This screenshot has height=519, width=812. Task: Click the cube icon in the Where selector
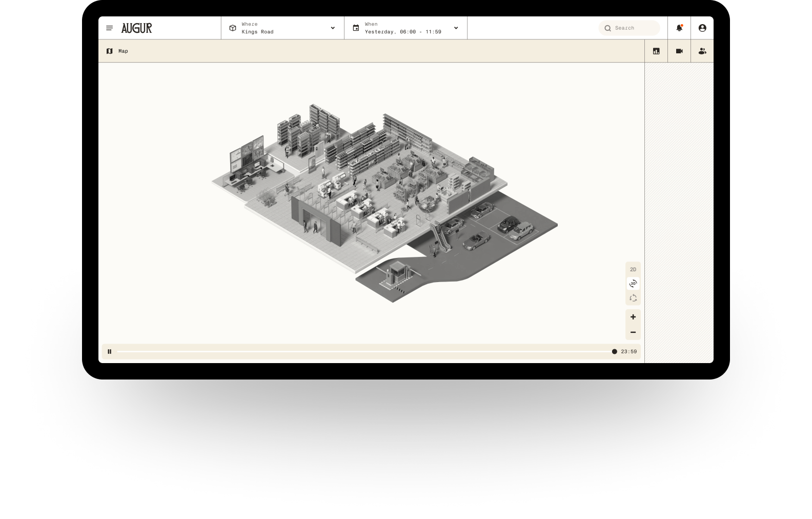233,28
